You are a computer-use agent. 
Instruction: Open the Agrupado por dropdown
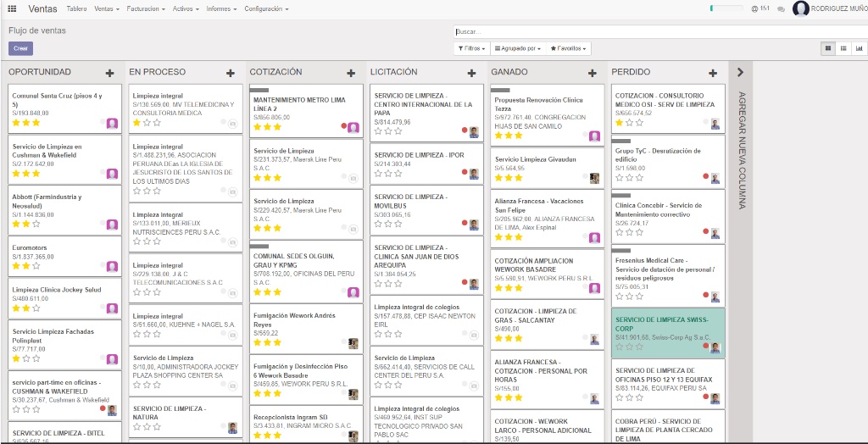pyautogui.click(x=518, y=48)
